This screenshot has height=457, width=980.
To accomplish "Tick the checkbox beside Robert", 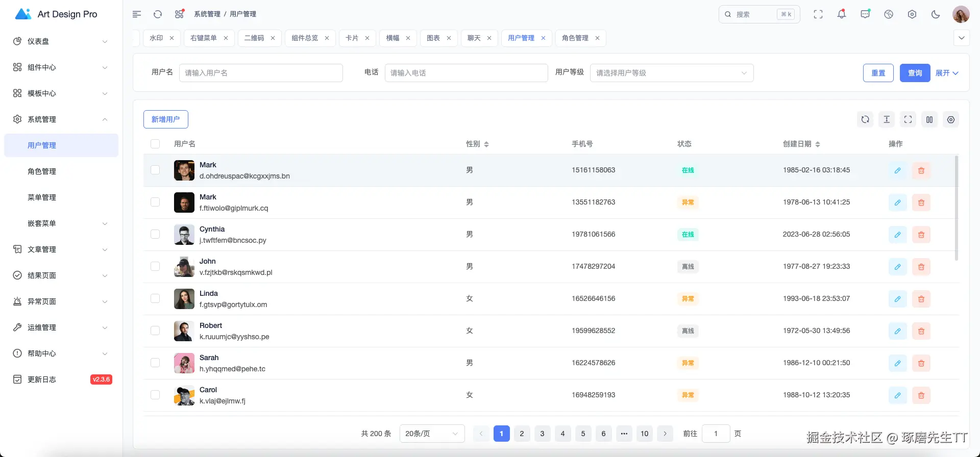I will (155, 331).
